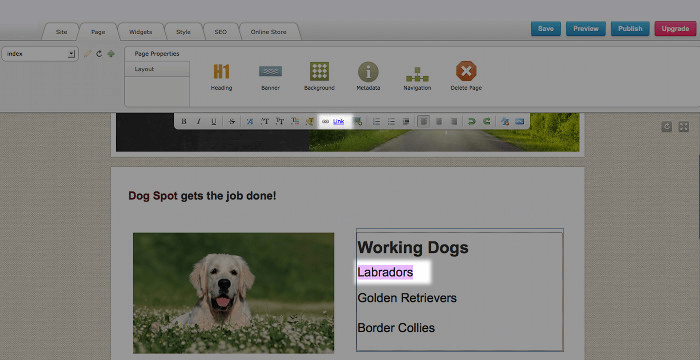Click the Publish button

pos(630,29)
